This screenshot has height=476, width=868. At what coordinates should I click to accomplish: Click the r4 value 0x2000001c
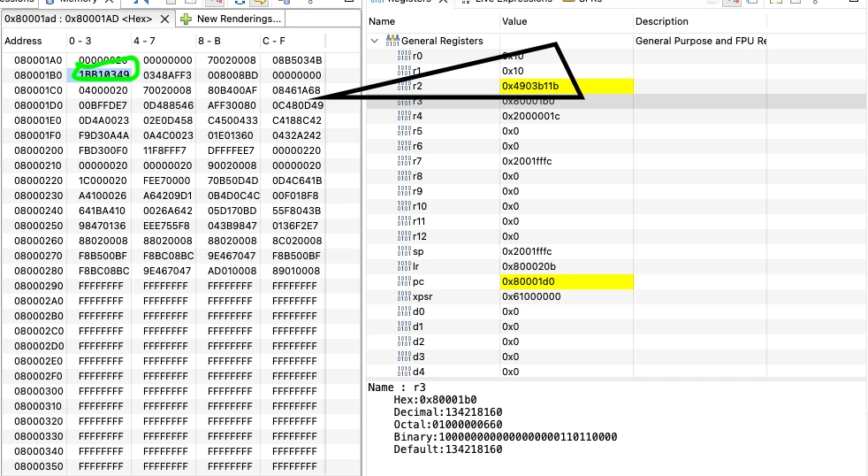pyautogui.click(x=531, y=116)
